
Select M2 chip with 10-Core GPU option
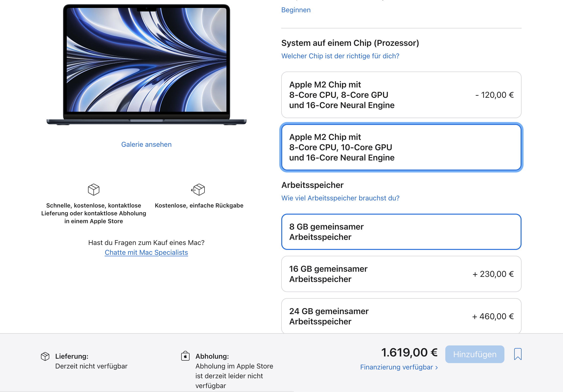coord(401,147)
